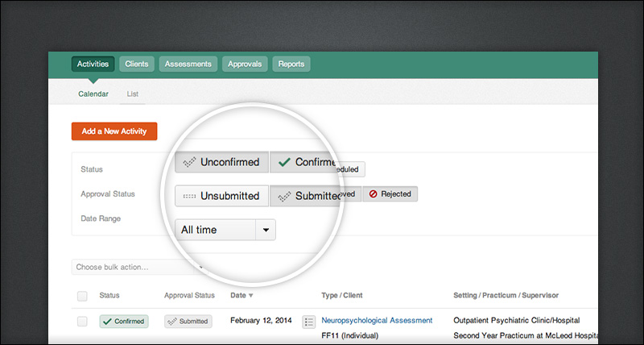644x345 pixels.
Task: Click the All time dropdown arrow
Action: click(266, 230)
